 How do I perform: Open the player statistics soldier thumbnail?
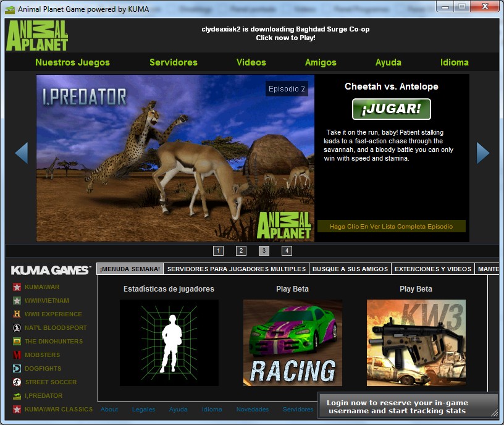point(169,343)
